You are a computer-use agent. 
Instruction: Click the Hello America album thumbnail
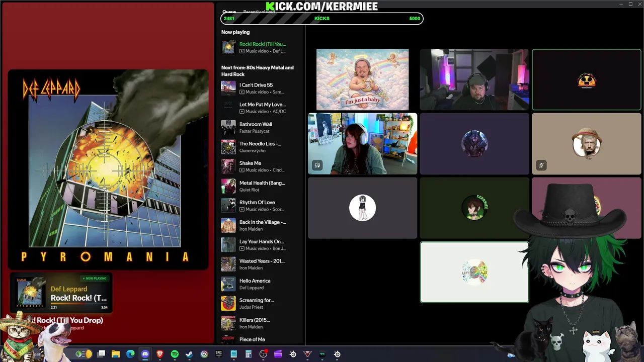pos(228,284)
